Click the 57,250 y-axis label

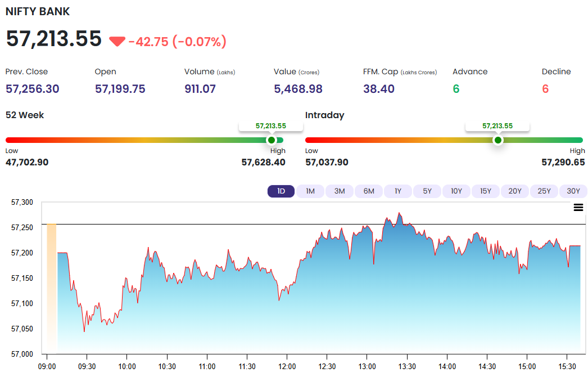point(22,227)
